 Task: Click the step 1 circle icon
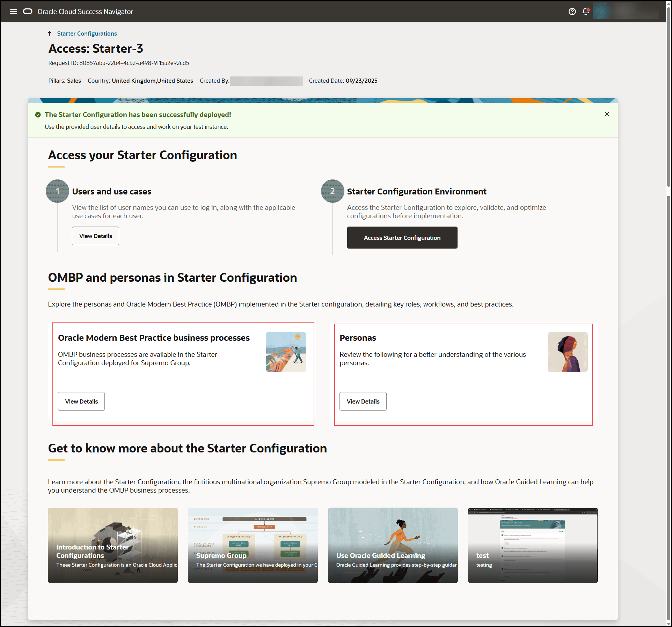[57, 191]
